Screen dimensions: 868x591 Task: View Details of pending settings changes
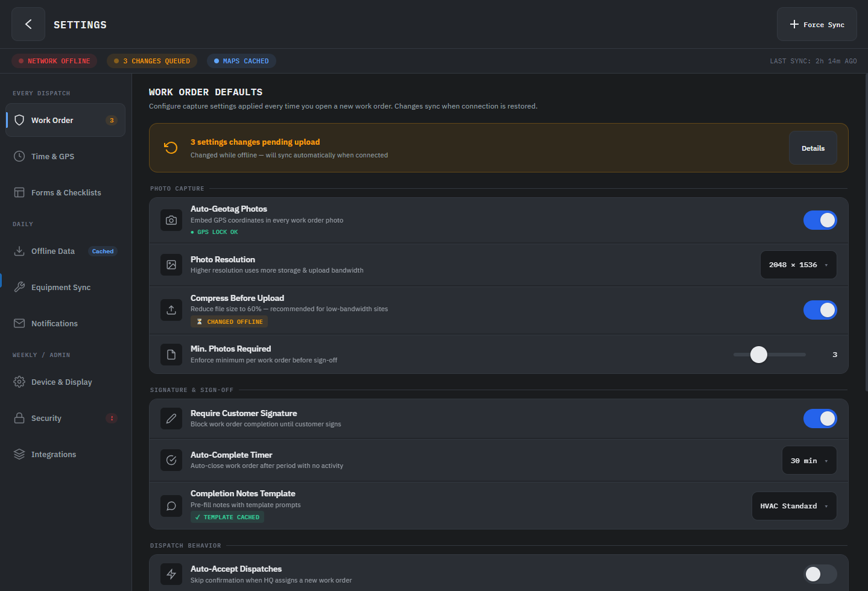coord(813,148)
